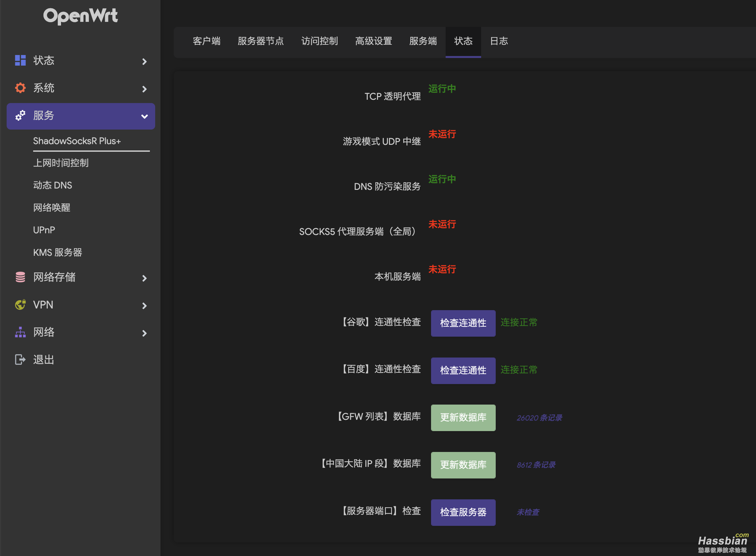Open UPnP submenu item

[x=44, y=230]
